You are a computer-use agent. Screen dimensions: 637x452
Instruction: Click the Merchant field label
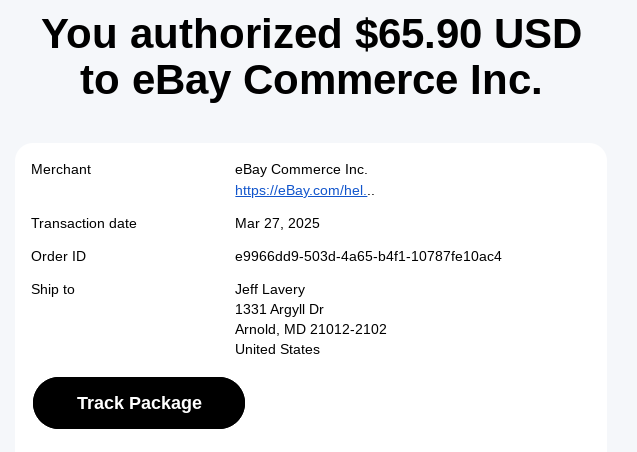[x=61, y=169]
